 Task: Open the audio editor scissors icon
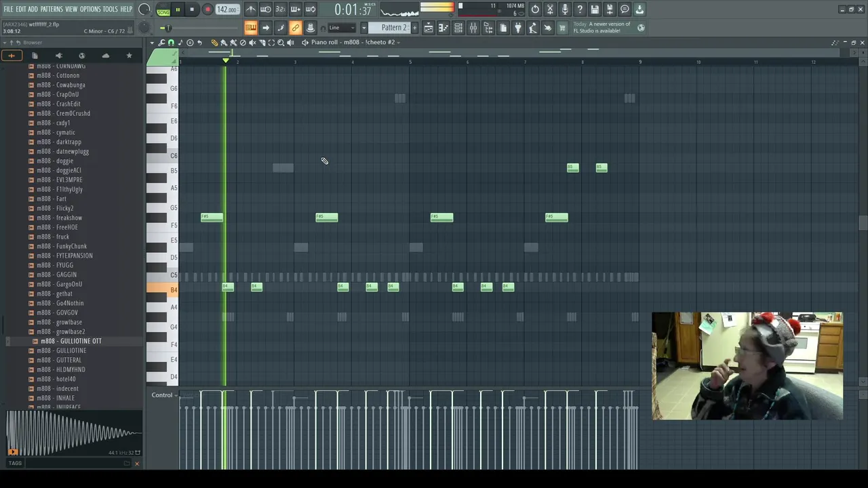click(550, 9)
